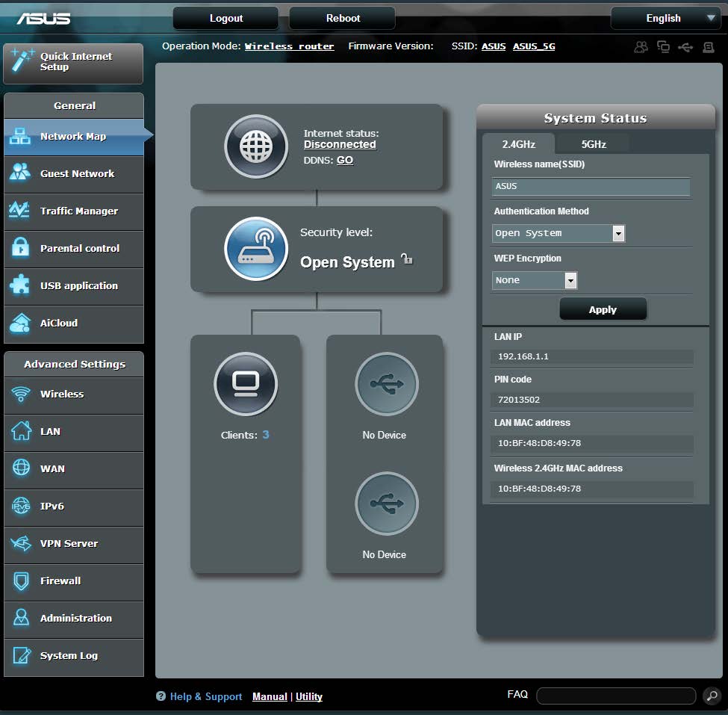Click the Clients computer icon
The image size is (728, 715).
(x=246, y=384)
